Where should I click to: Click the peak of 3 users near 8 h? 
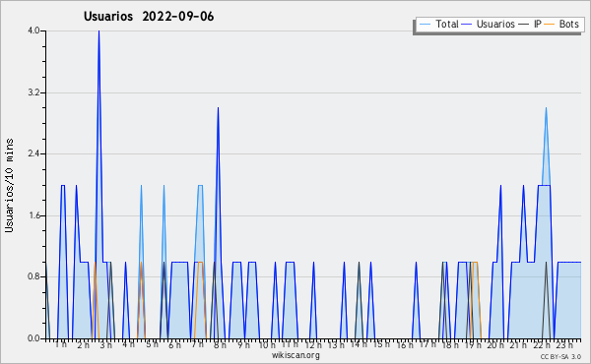(x=218, y=108)
